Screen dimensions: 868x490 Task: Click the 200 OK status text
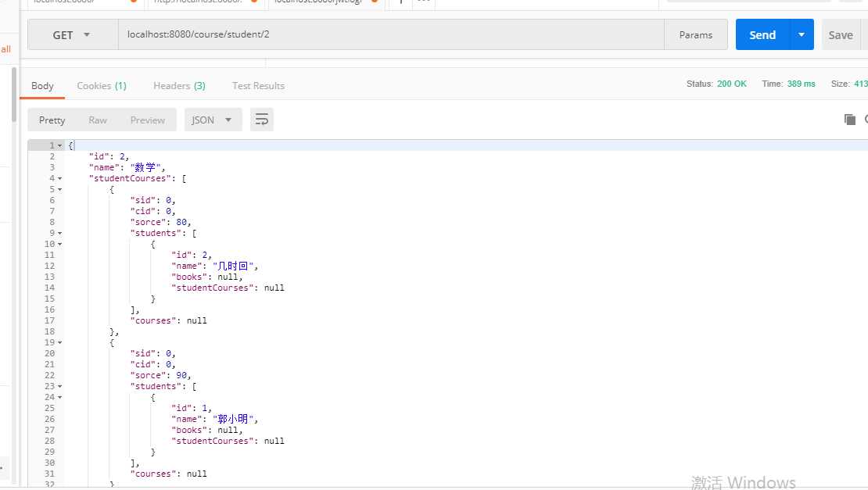[731, 84]
